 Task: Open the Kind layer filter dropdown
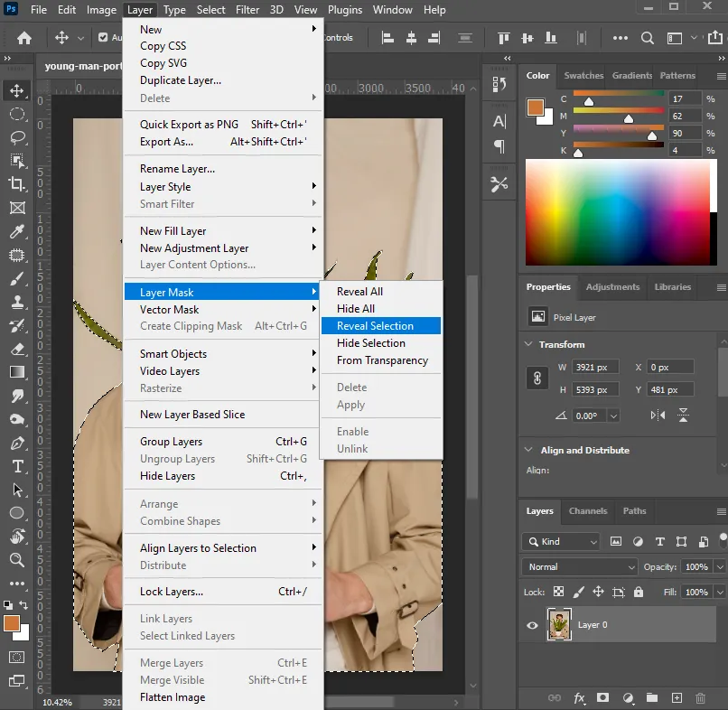pos(561,542)
